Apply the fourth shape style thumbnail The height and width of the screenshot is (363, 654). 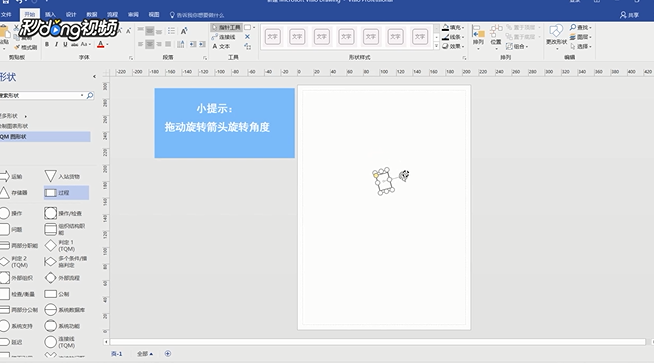click(346, 37)
